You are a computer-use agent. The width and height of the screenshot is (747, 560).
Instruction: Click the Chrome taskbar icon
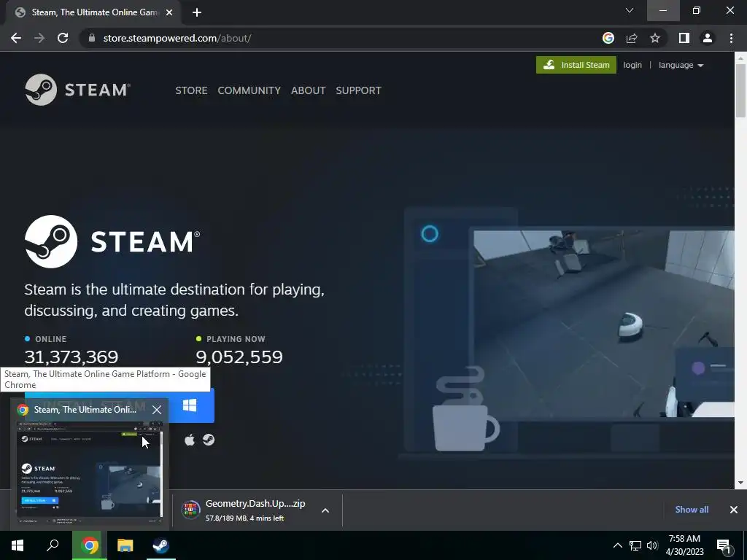click(90, 545)
